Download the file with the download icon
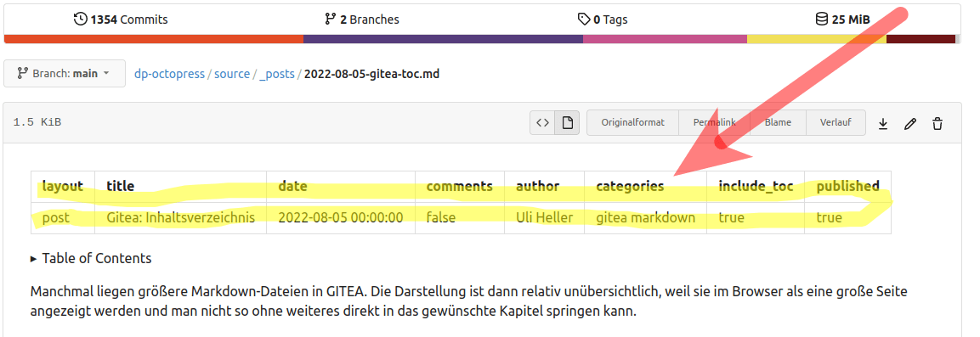This screenshot has height=337, width=980. [882, 124]
